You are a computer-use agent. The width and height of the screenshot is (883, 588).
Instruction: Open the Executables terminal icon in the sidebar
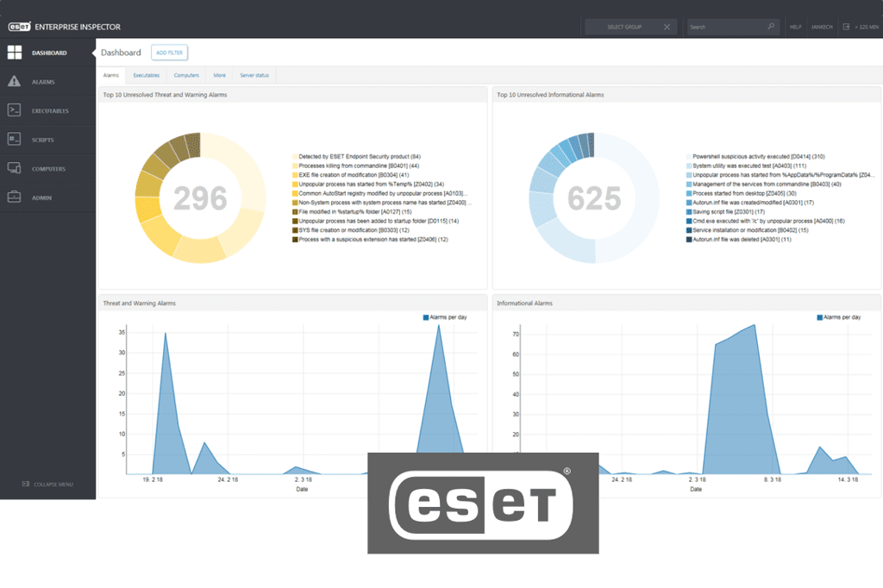click(14, 110)
